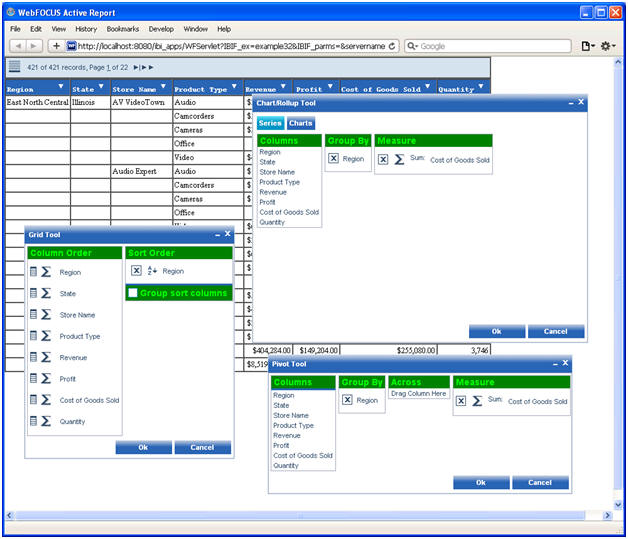Image resolution: width=628 pixels, height=539 pixels.
Task: Click the browser back arrow
Action: pos(18,46)
